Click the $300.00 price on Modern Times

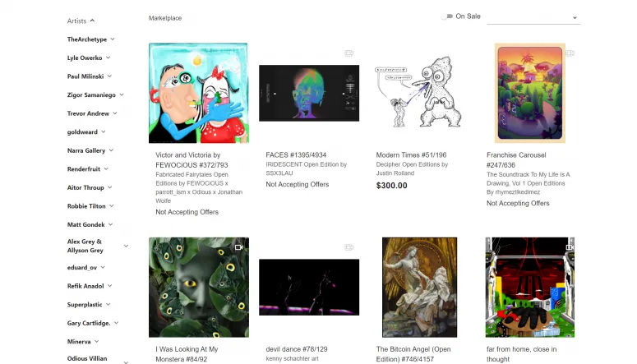[391, 186]
